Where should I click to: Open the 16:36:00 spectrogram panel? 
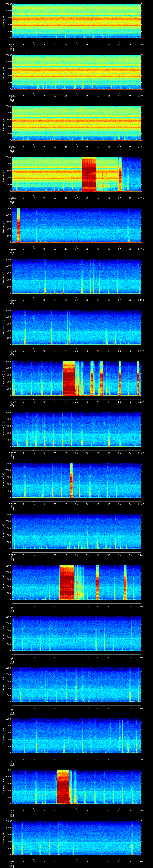[76, 736]
